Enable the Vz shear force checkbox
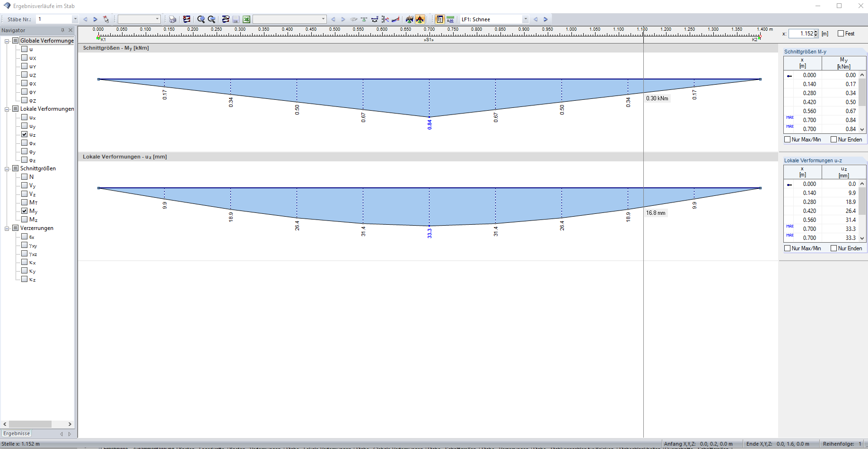The image size is (868, 449). [25, 194]
